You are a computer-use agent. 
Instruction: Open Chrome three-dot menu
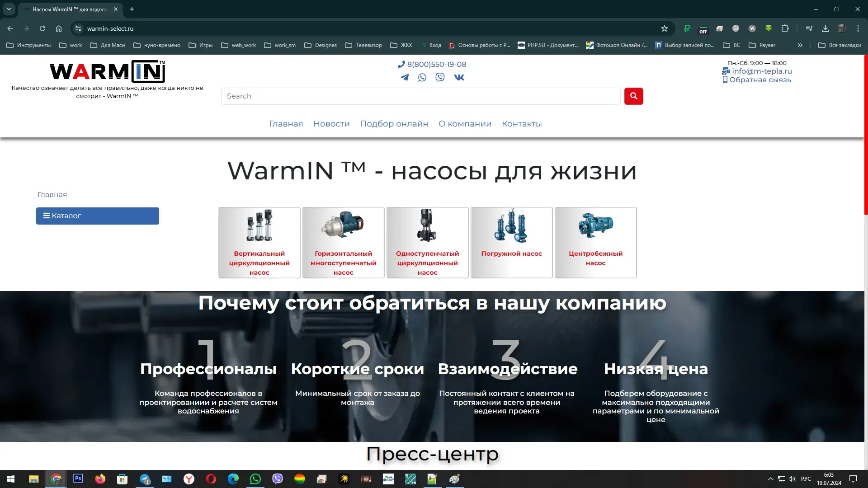coord(858,28)
